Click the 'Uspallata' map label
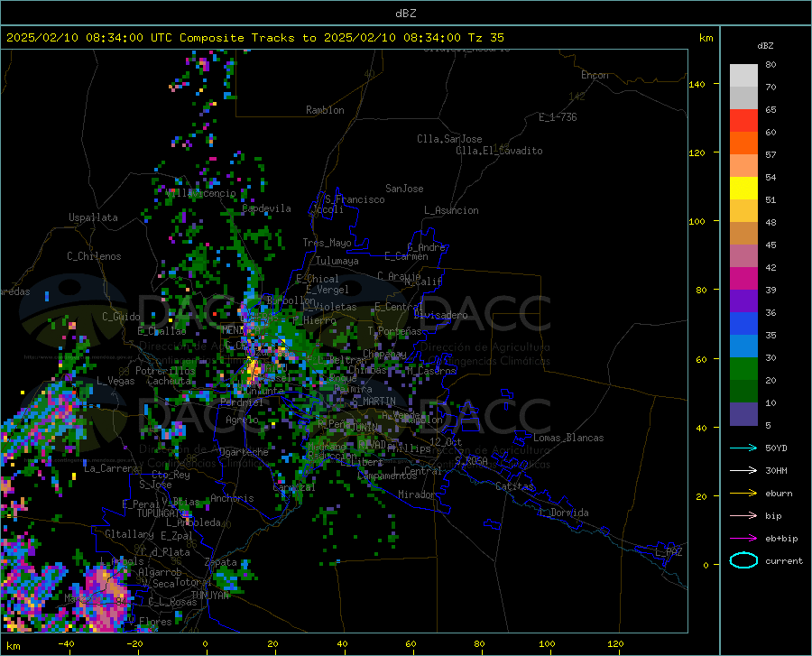The image size is (812, 656). pyautogui.click(x=93, y=217)
